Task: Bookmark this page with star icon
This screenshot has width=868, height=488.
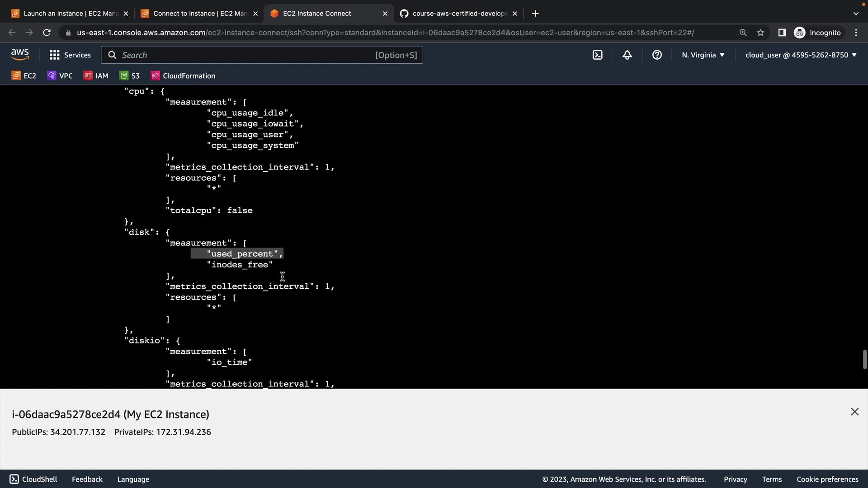Action: coord(760,33)
